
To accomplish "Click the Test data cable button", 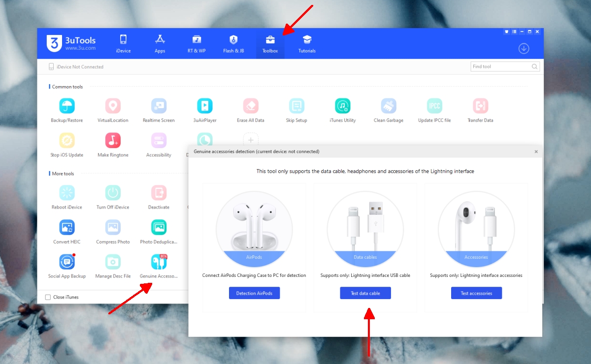I will click(x=365, y=293).
